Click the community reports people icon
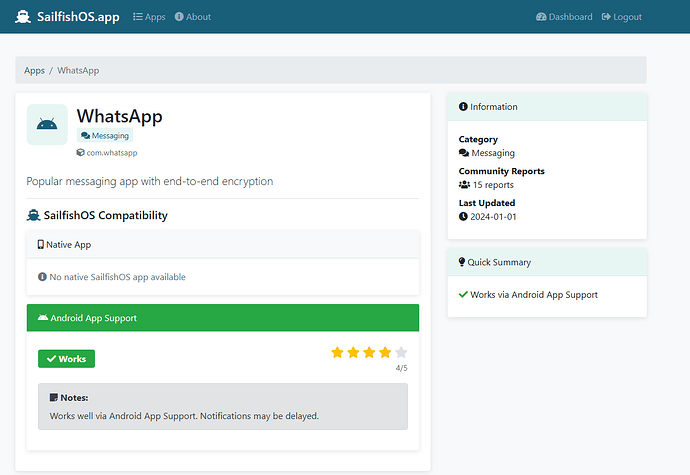690x475 pixels. [x=464, y=185]
